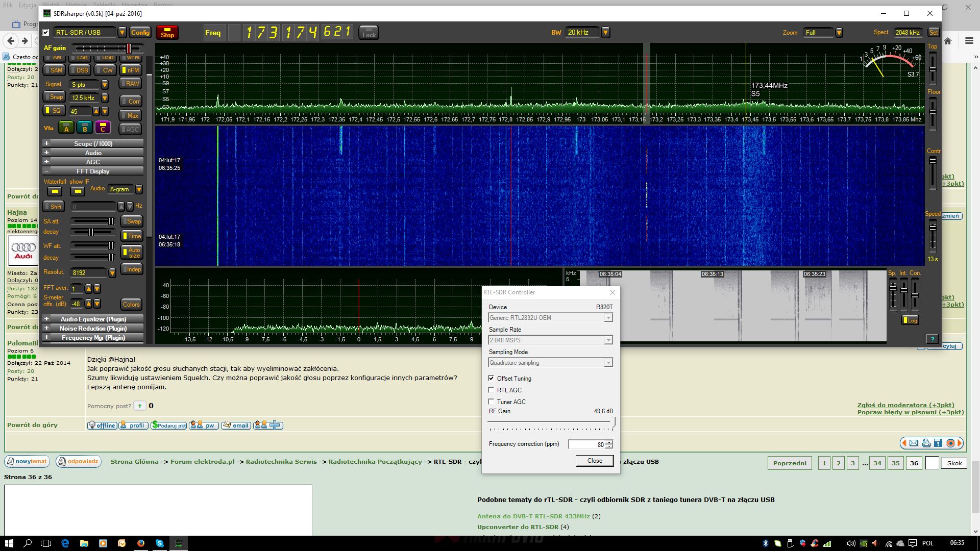Open the Snap 12.5 kHz dropdown
The height and width of the screenshot is (551, 980).
click(x=105, y=97)
